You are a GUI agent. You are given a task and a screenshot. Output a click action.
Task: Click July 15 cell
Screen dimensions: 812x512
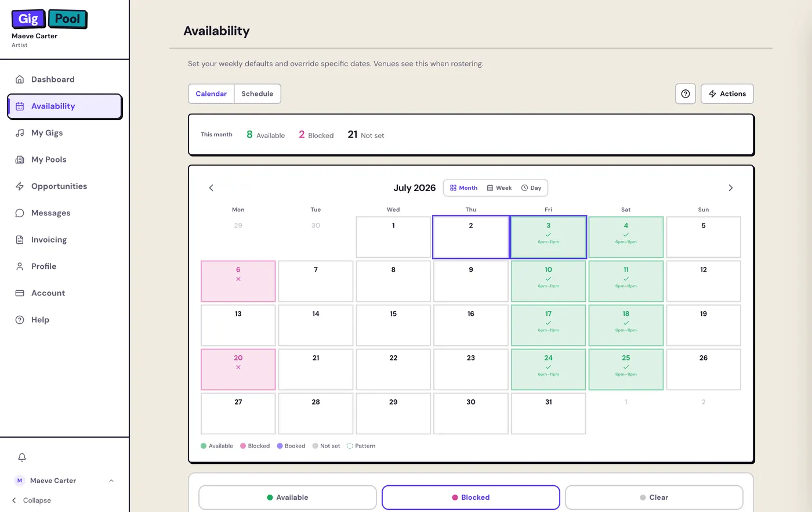(393, 325)
